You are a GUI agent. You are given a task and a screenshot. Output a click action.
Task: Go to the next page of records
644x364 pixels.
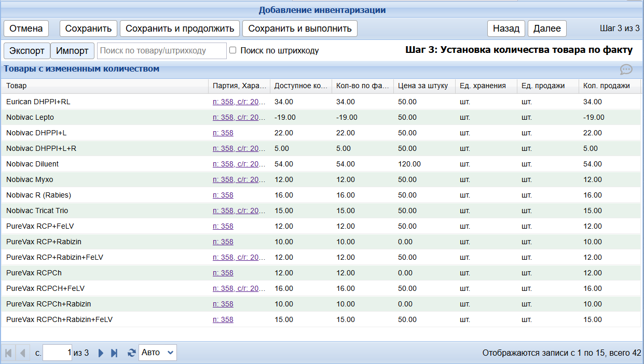[x=101, y=353]
